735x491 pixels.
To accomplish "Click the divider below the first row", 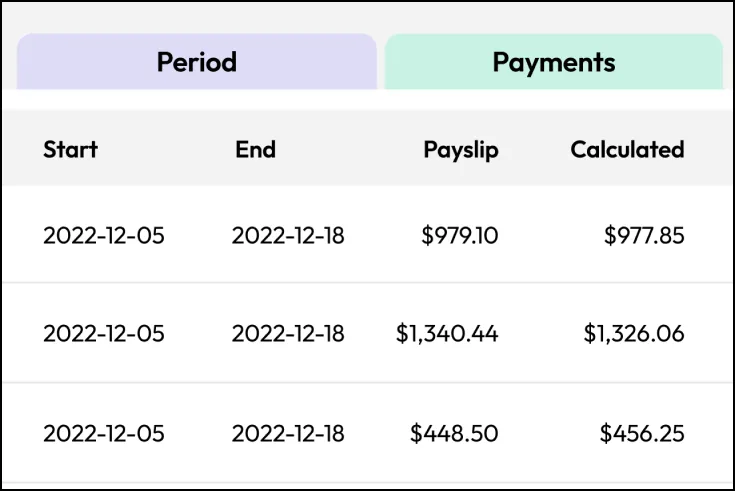I will 367,283.
